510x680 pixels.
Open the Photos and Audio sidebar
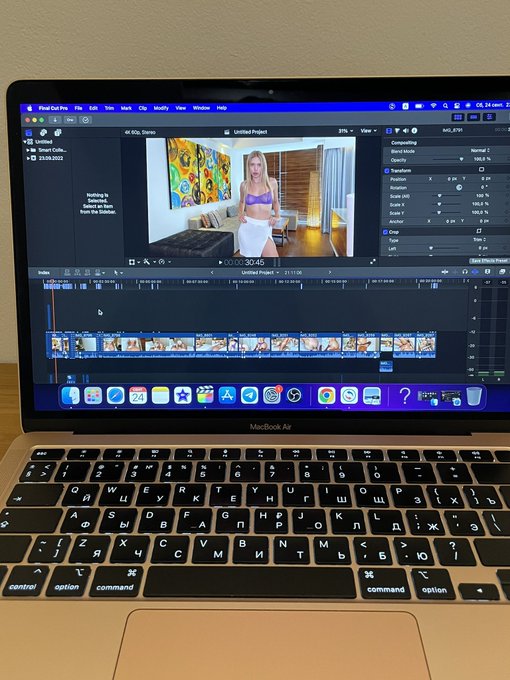pos(43,133)
